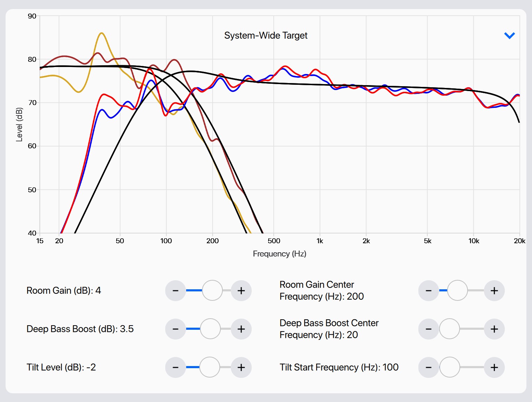Increase Room Gain with plus button
532x402 pixels.
click(241, 290)
